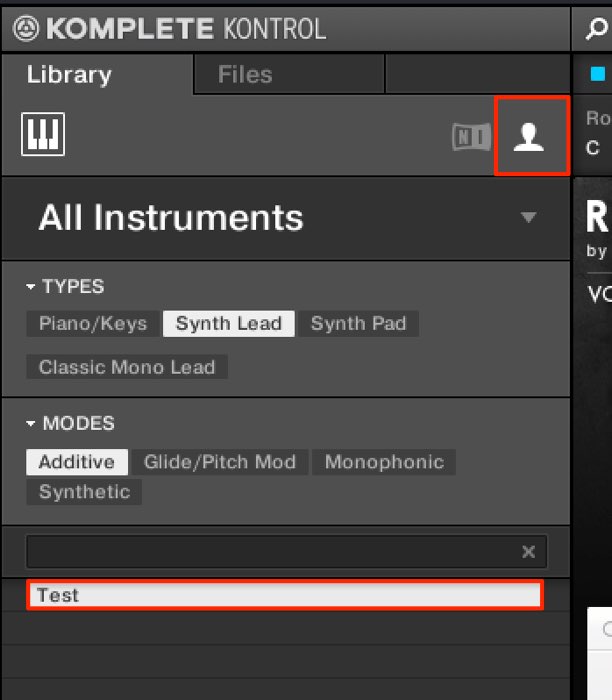Show user content with person icon
612x700 pixels.
point(529,137)
